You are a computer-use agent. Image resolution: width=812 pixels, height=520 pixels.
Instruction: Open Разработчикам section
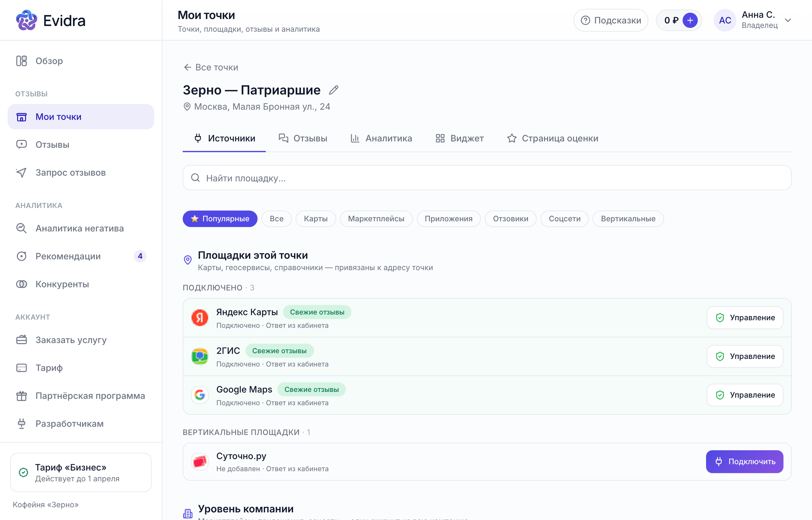tap(81, 423)
